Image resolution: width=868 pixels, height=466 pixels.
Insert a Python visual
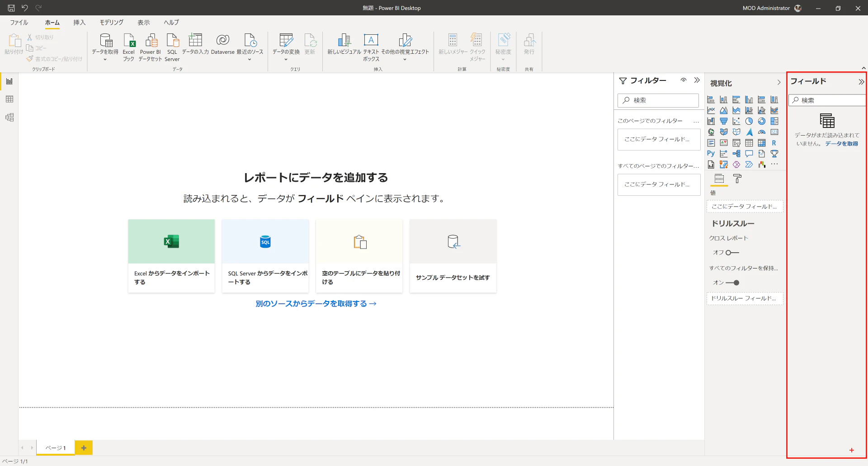711,154
